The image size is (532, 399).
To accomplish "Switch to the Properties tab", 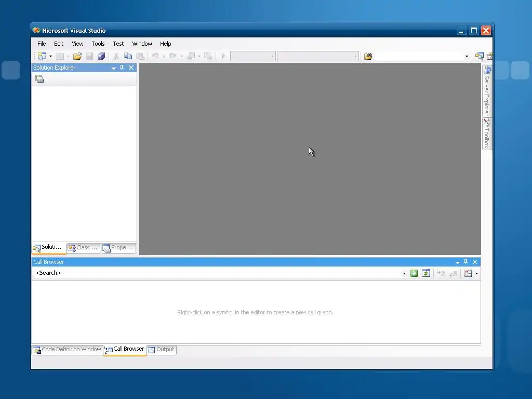I will coord(118,248).
